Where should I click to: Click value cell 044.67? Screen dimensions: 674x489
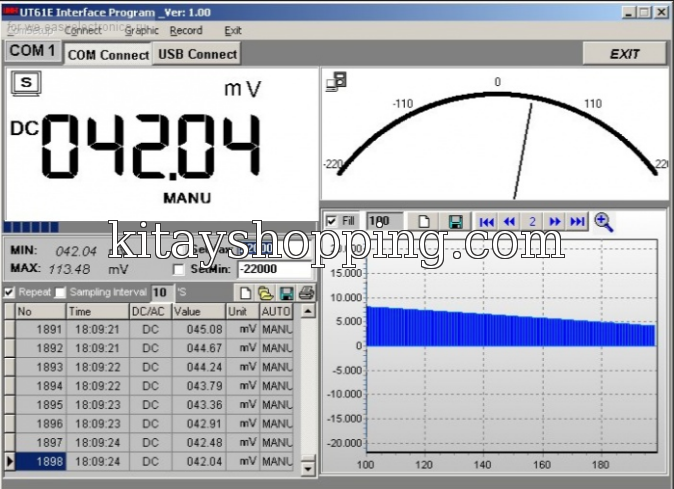(199, 348)
